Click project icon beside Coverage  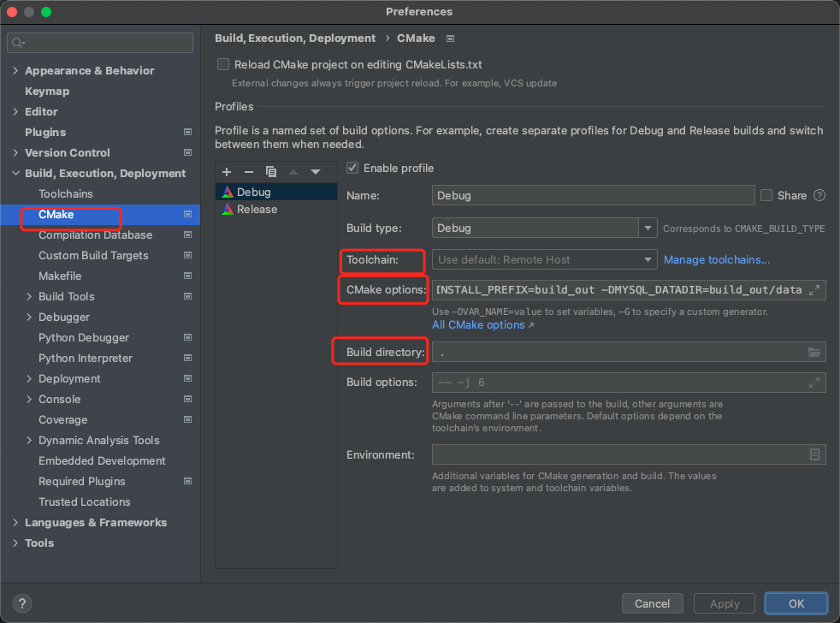tap(187, 419)
